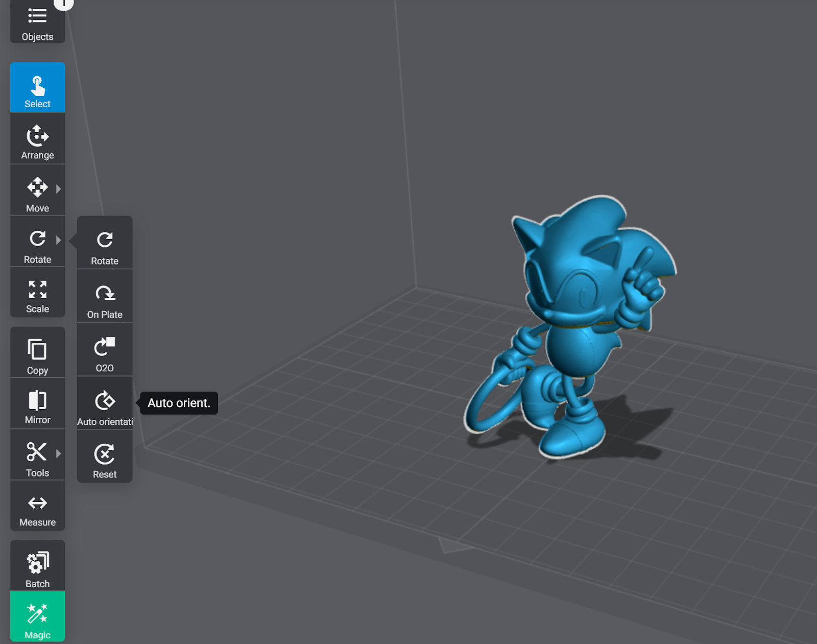Select On Plate in the submenu
817x644 pixels.
(105, 296)
